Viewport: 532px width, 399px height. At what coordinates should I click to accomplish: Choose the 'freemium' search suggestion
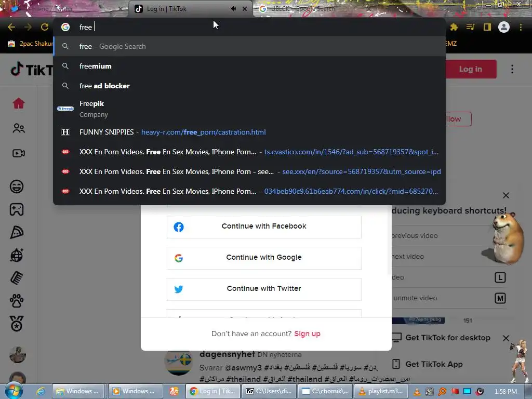tap(249, 66)
